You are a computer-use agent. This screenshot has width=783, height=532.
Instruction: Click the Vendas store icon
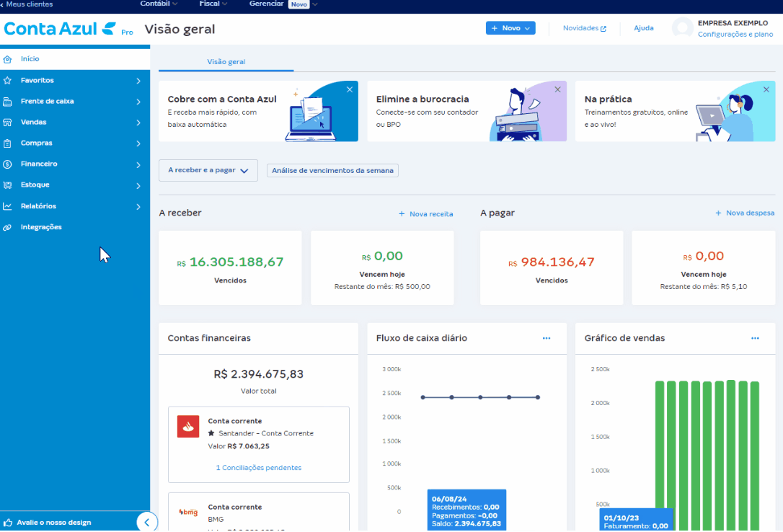point(7,123)
